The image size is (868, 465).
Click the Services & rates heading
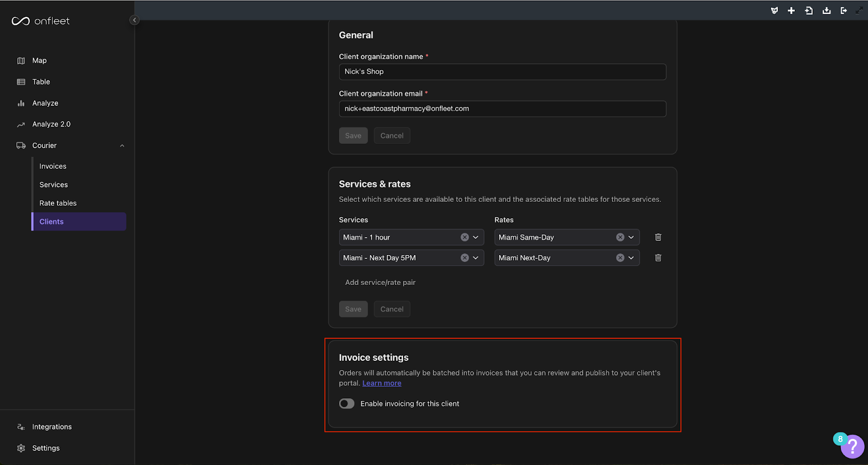point(375,184)
